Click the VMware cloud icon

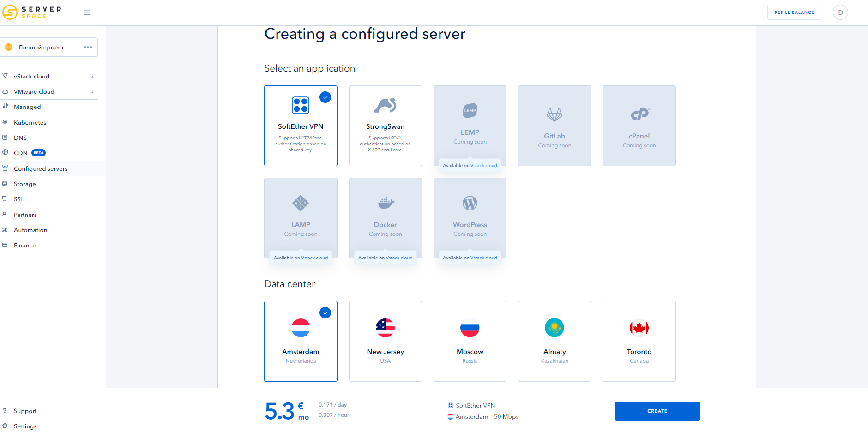[5, 91]
